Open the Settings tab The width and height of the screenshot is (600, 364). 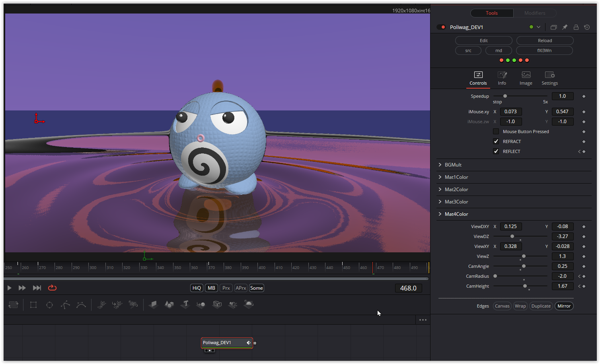(550, 79)
